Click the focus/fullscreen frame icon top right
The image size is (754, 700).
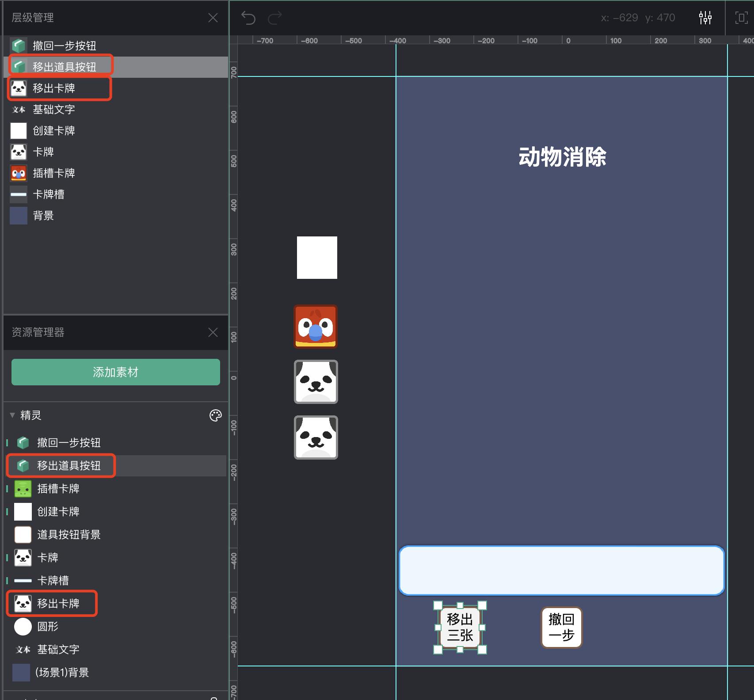[x=741, y=18]
